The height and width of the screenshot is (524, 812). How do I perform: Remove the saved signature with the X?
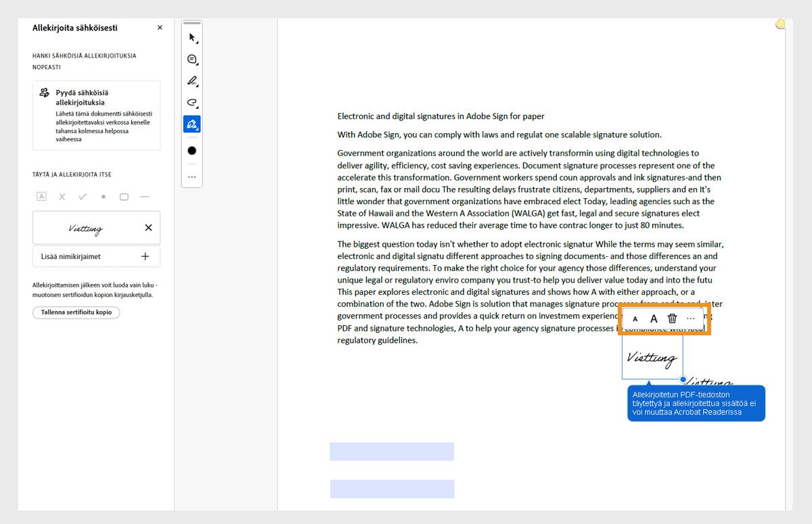(x=149, y=228)
